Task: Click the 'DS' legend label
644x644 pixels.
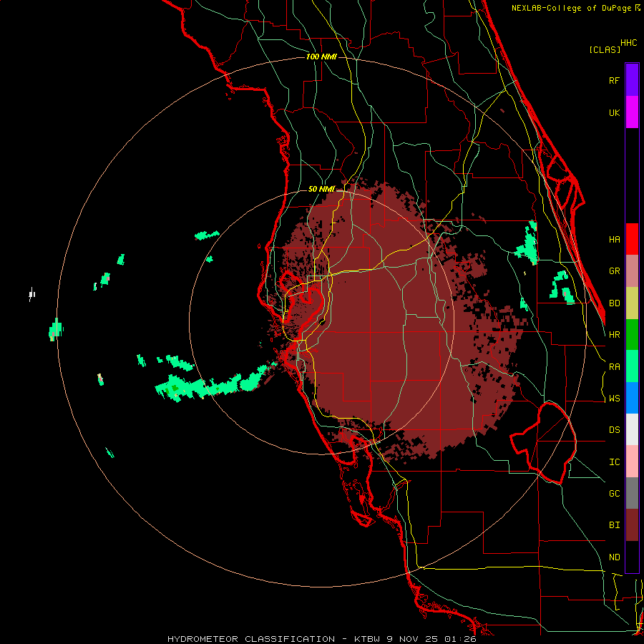Action: pos(614,430)
